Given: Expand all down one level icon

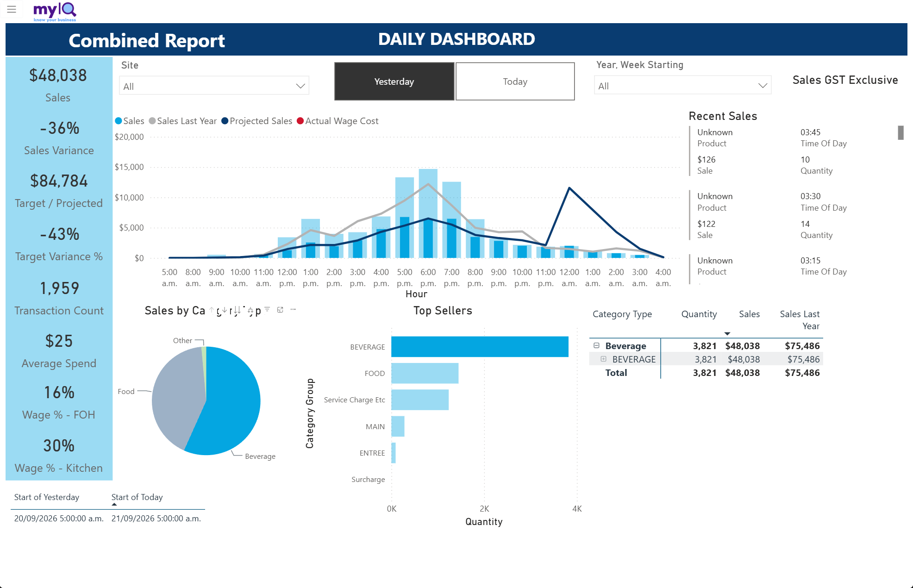Looking at the screenshot, I should pos(250,310).
